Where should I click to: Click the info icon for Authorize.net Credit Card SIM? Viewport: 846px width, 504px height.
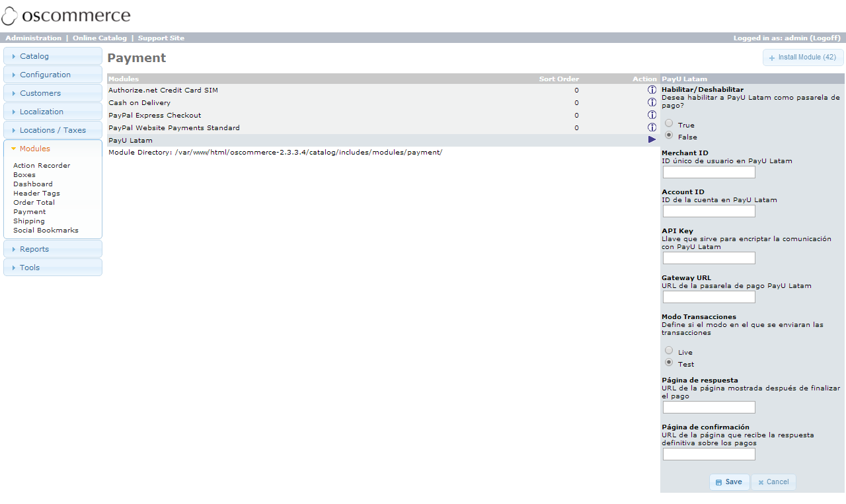point(652,90)
